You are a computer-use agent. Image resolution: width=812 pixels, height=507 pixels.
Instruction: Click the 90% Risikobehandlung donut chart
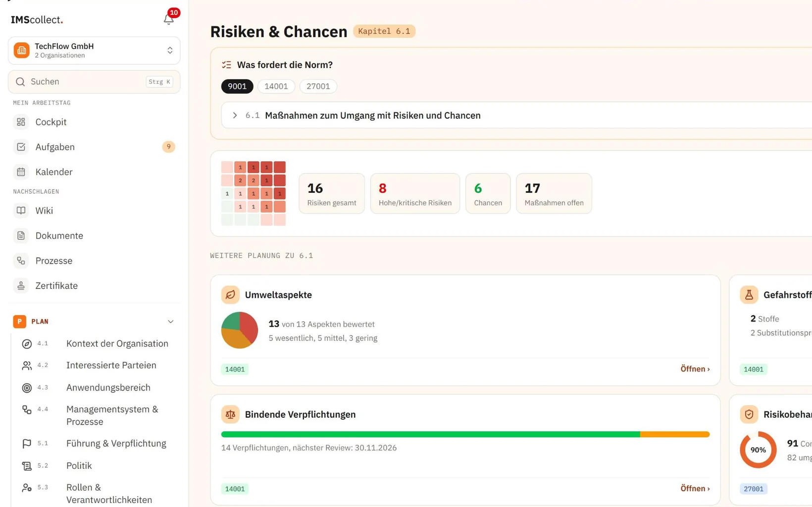pos(758,450)
